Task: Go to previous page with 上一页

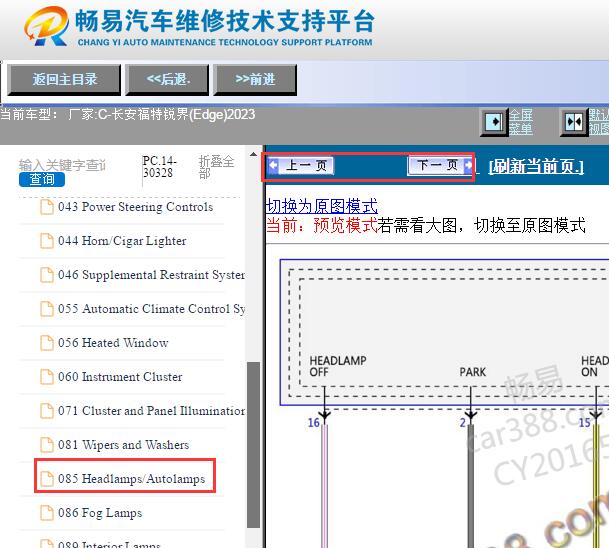Action: pos(301,166)
